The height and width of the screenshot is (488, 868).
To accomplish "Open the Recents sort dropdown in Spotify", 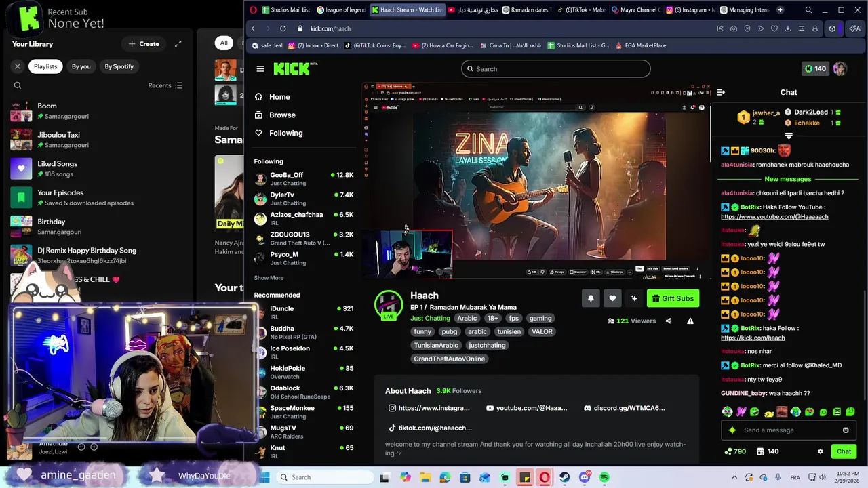I will point(165,85).
